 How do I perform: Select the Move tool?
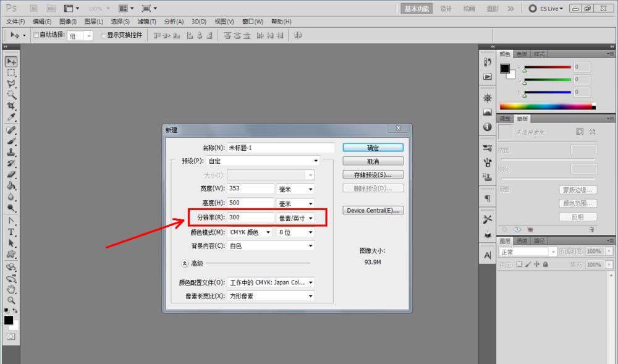click(x=11, y=61)
